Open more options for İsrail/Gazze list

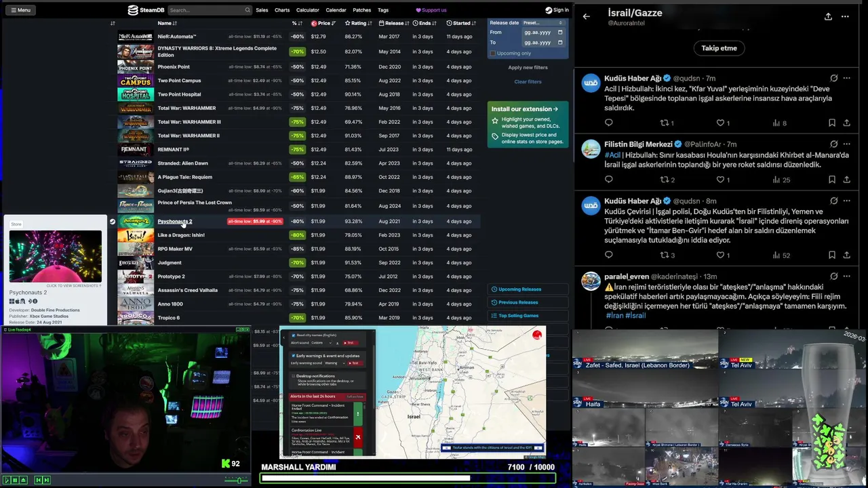(x=845, y=16)
